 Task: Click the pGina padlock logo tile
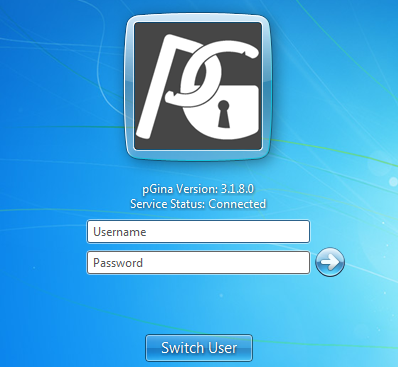pos(198,86)
